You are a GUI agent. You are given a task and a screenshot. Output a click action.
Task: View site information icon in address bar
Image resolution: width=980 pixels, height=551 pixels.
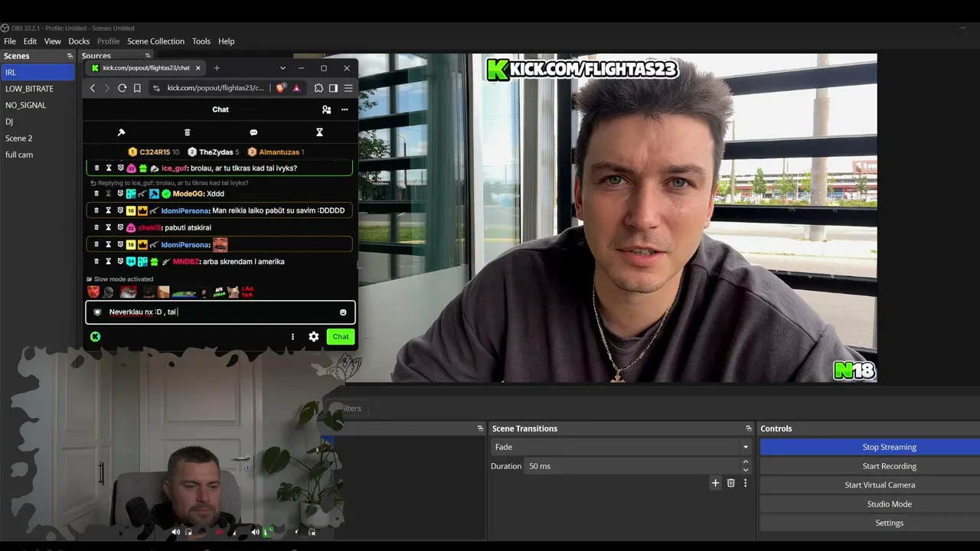click(157, 88)
